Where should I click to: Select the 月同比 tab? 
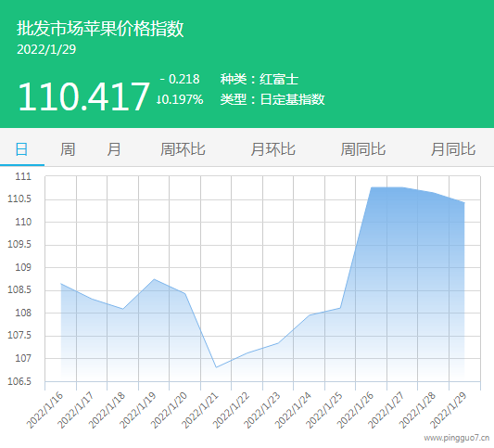pyautogui.click(x=453, y=149)
